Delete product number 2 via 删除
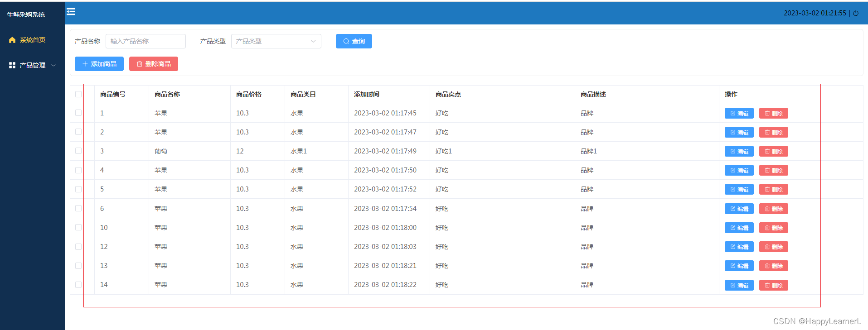 tap(773, 132)
